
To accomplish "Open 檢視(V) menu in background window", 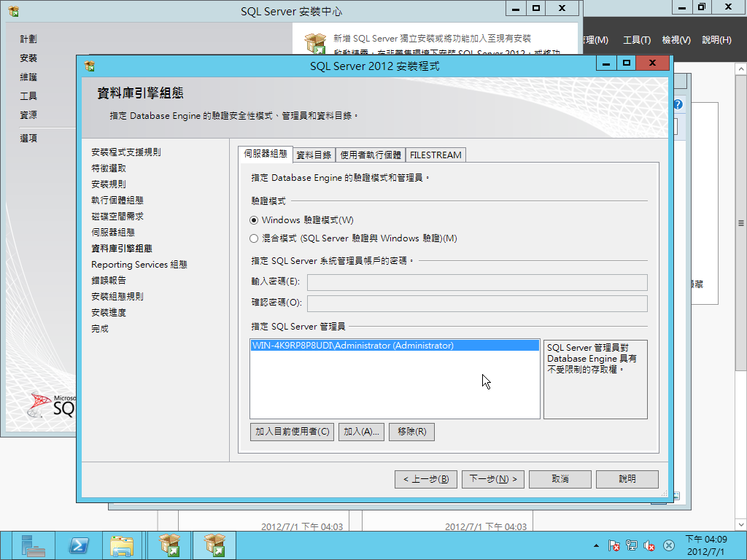I will pos(676,40).
